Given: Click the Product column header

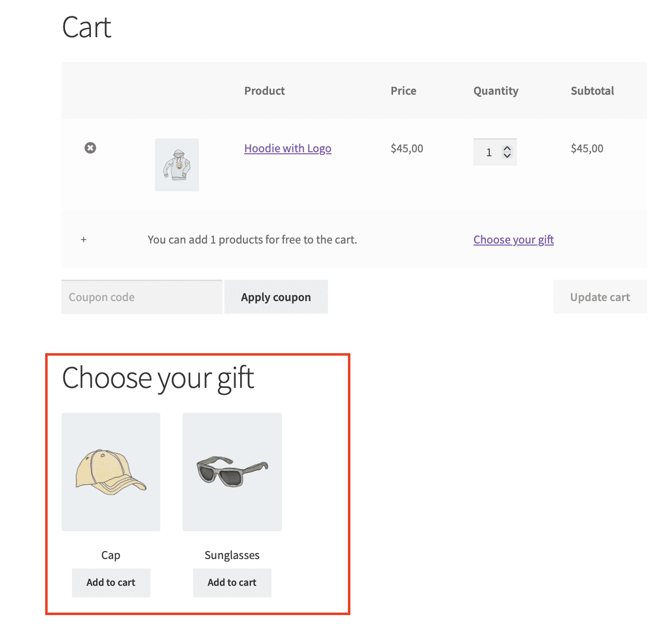Looking at the screenshot, I should [264, 91].
